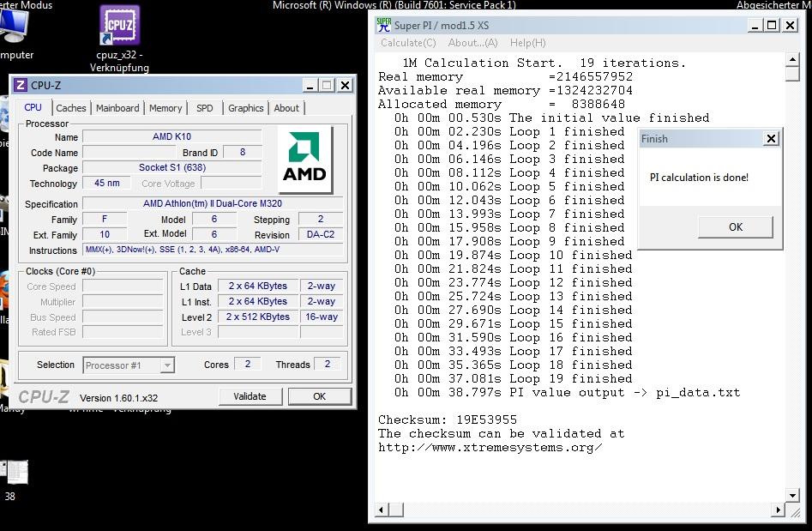Image resolution: width=812 pixels, height=531 pixels.
Task: Click the Specification field AMD Athlon II M320
Action: [x=213, y=203]
